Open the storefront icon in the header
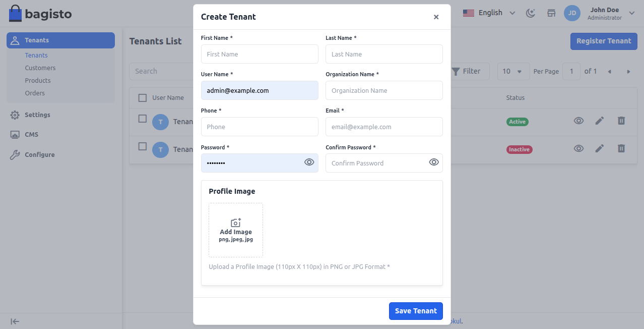644x329 pixels. 551,13
